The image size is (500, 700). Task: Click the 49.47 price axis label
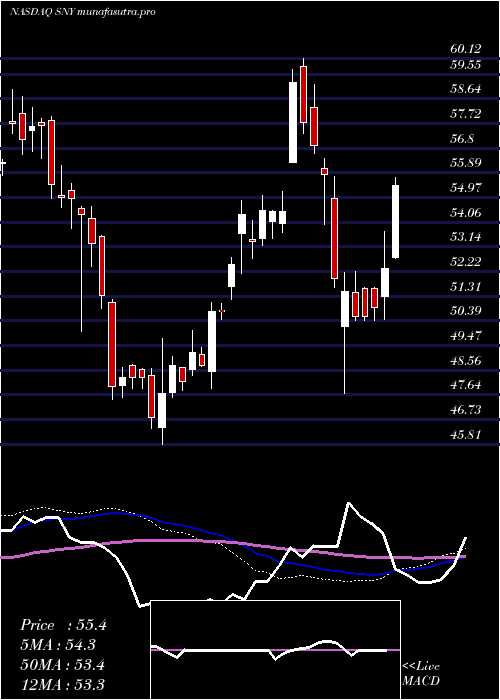(x=466, y=336)
